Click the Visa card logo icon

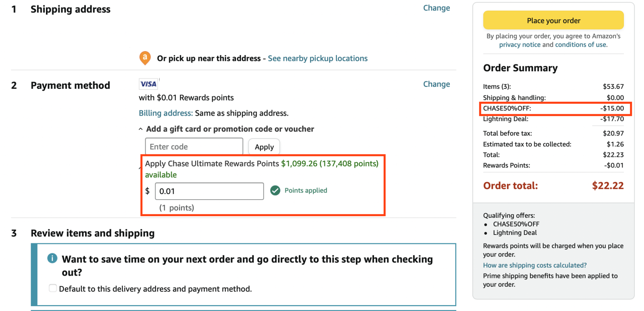(148, 84)
